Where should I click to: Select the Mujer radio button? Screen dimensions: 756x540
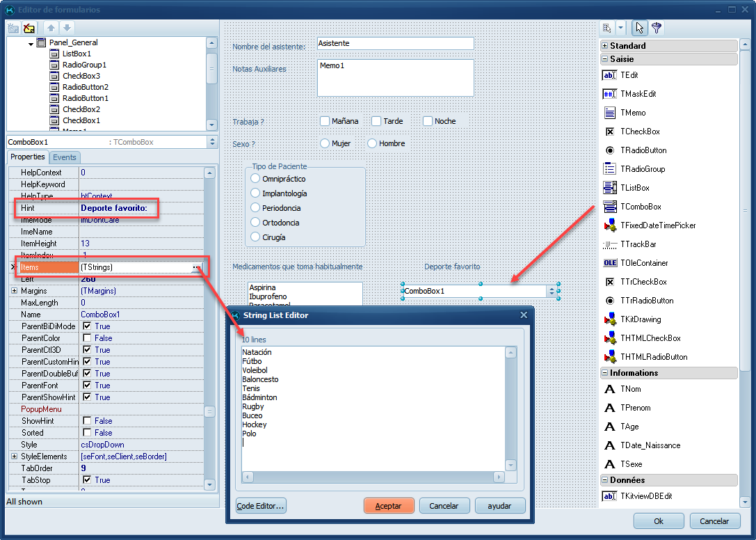325,143
